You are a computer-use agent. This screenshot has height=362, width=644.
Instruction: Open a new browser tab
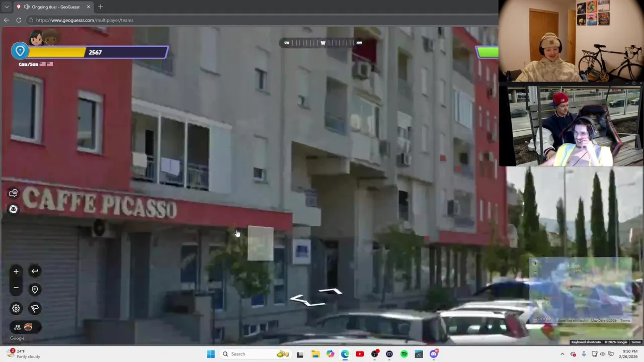click(101, 7)
